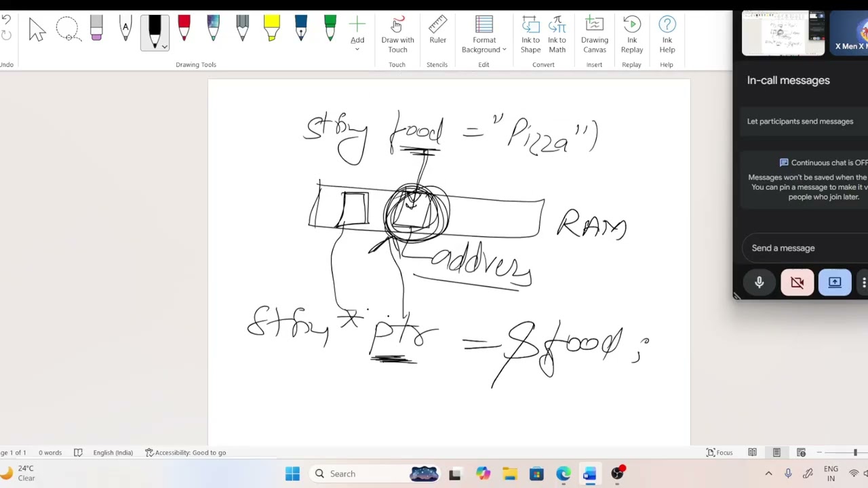Open File Explorer from taskbar

pos(510,474)
